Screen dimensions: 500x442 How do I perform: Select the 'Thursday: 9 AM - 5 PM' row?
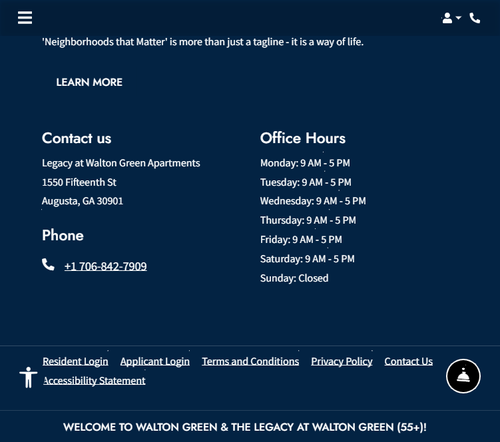click(308, 220)
